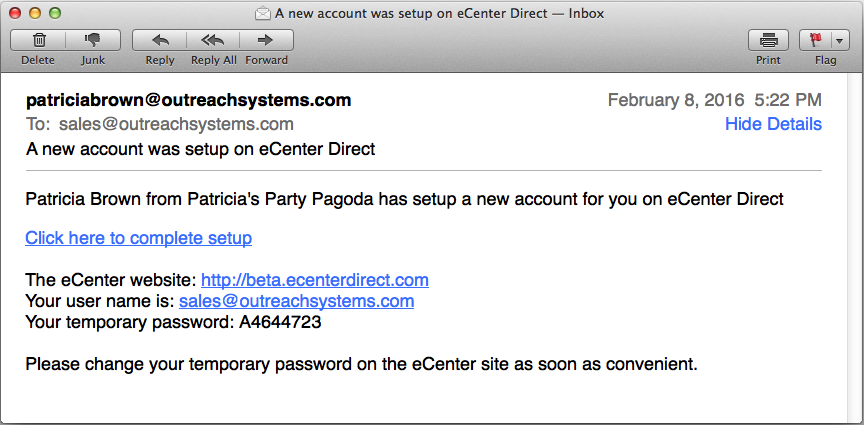Screen dimensions: 864x425
Task: Mark message as Junk with thumbs-down icon
Action: pos(93,40)
